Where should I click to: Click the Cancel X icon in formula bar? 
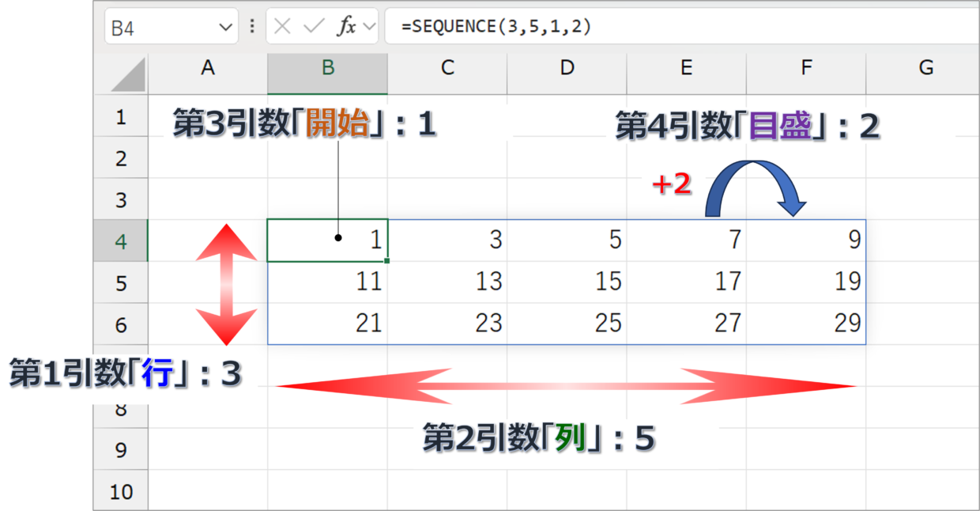point(282,27)
